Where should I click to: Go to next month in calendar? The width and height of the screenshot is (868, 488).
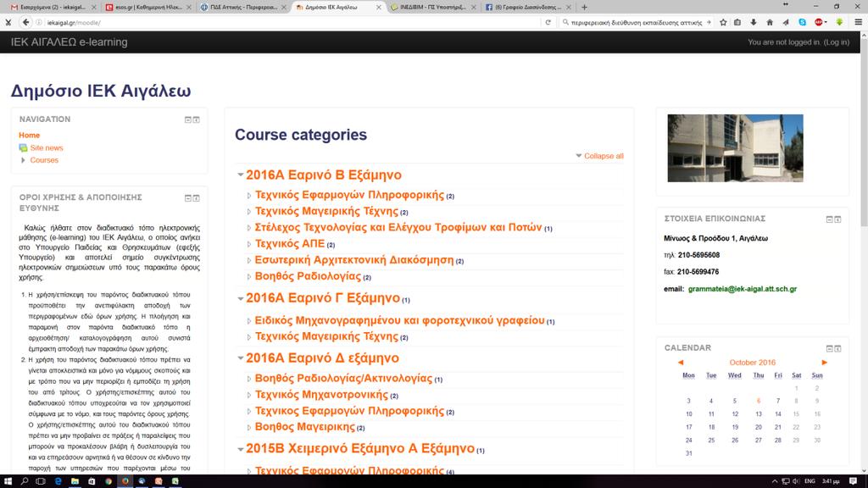[x=824, y=363]
